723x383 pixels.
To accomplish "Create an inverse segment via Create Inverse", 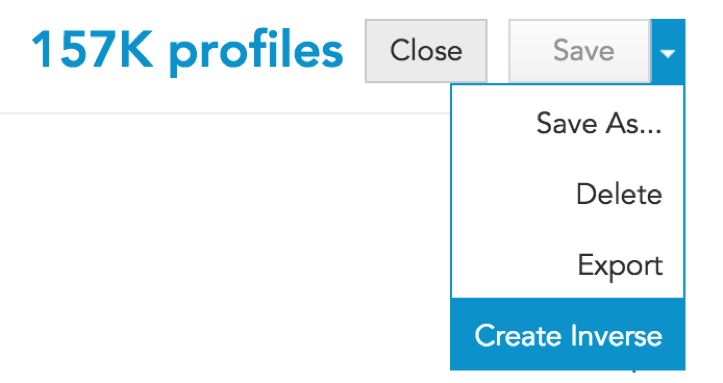I will (568, 334).
